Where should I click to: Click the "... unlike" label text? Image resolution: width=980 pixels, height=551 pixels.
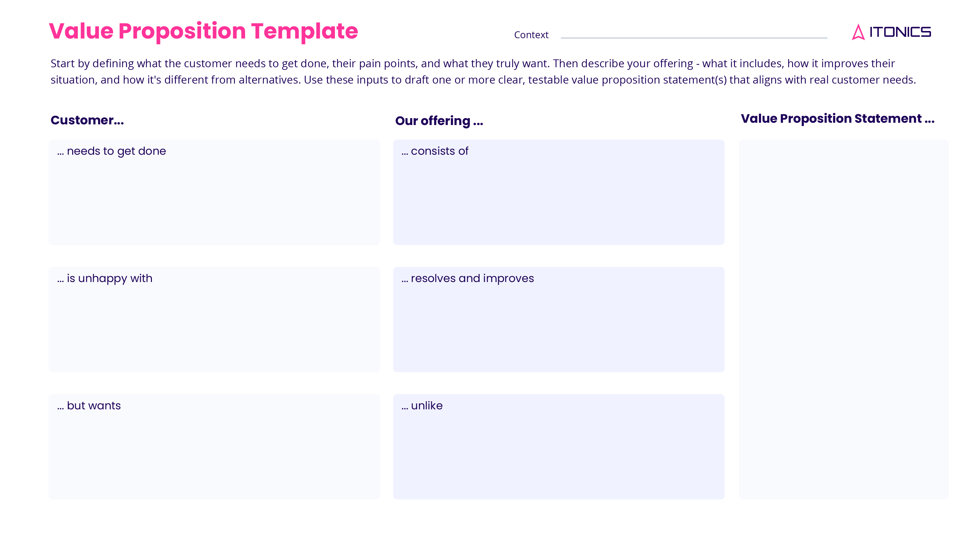(x=422, y=406)
